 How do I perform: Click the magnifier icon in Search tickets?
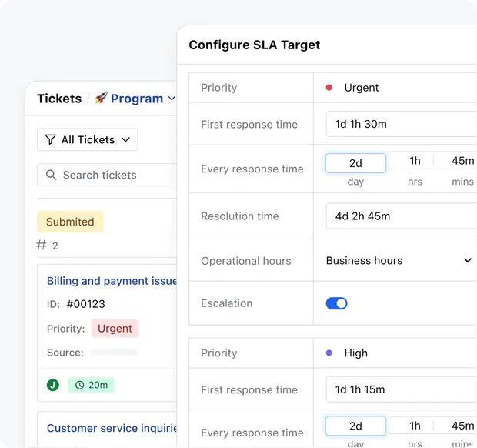coord(51,175)
